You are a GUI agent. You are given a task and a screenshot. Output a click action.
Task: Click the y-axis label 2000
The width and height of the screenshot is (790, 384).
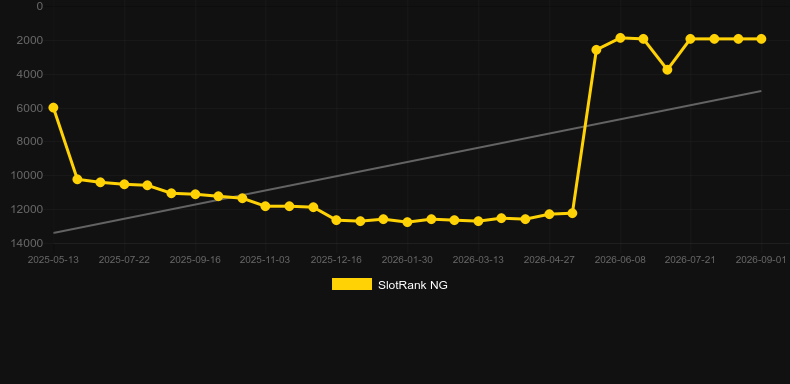[31, 40]
